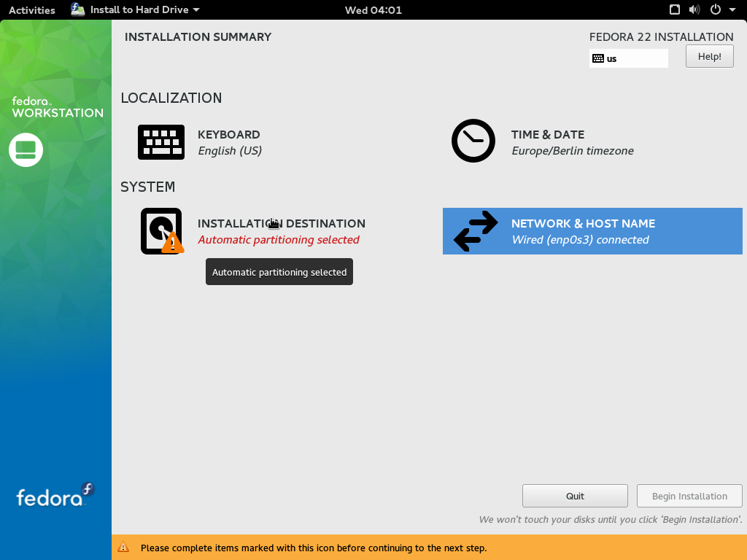Click the keyboard icon under Localization
The width and height of the screenshot is (747, 560).
(160, 142)
